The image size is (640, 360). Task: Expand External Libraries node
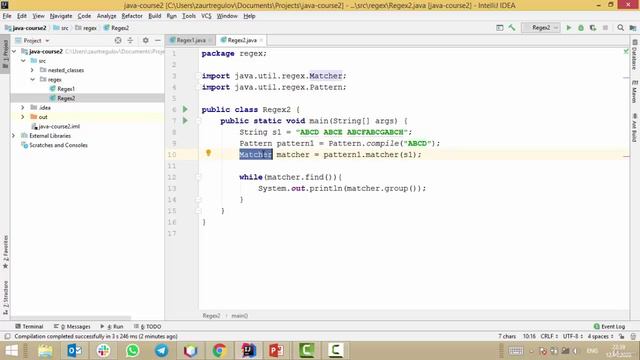[13, 136]
